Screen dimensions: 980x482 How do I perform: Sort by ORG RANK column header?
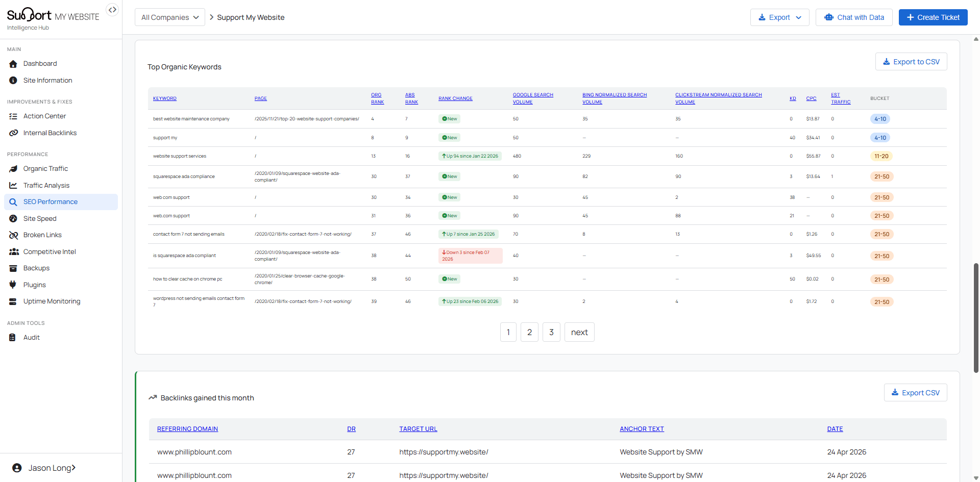coord(378,98)
